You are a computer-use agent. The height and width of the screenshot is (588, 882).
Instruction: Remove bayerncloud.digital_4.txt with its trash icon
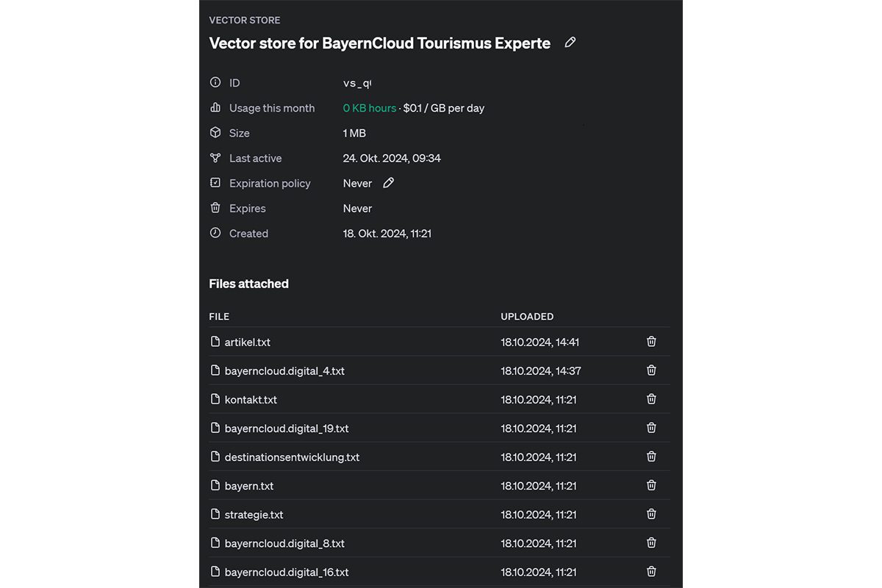[x=651, y=370]
